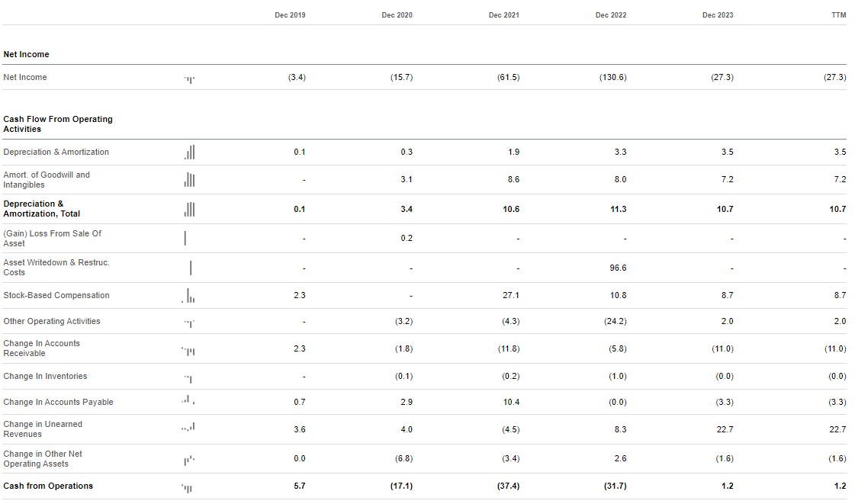Click the Stock-Based Compensation row label
The image size is (855, 504).
(56, 296)
